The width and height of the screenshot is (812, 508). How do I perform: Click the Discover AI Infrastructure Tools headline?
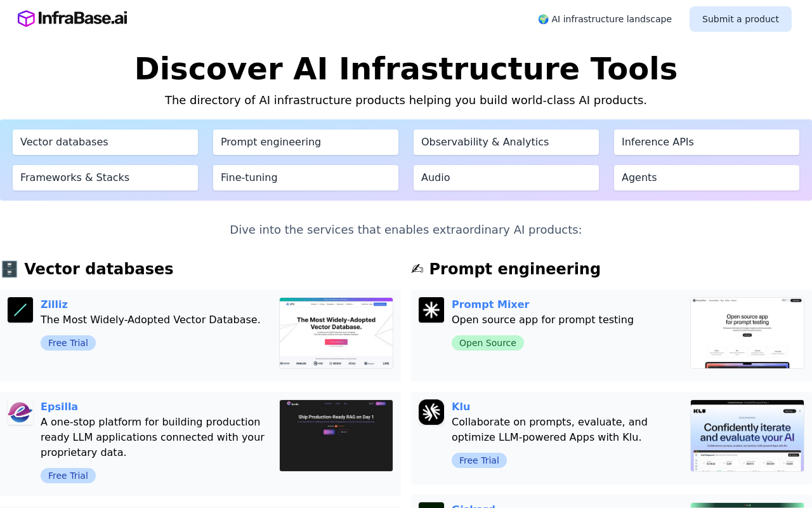coord(406,69)
